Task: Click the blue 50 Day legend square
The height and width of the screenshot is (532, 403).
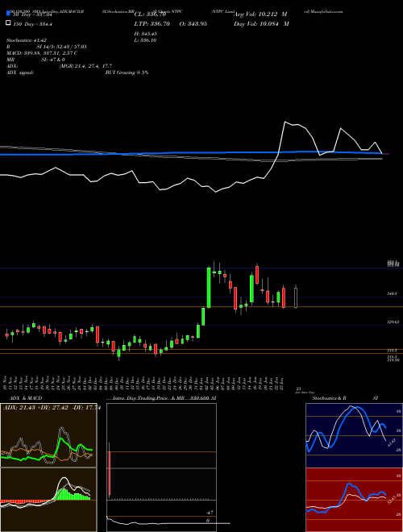Action: tap(8, 14)
